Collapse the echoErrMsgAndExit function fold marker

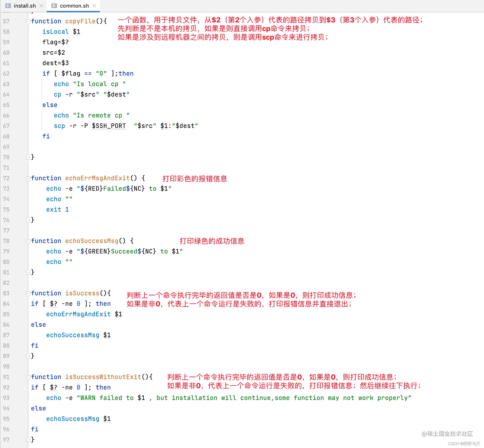coord(28,179)
